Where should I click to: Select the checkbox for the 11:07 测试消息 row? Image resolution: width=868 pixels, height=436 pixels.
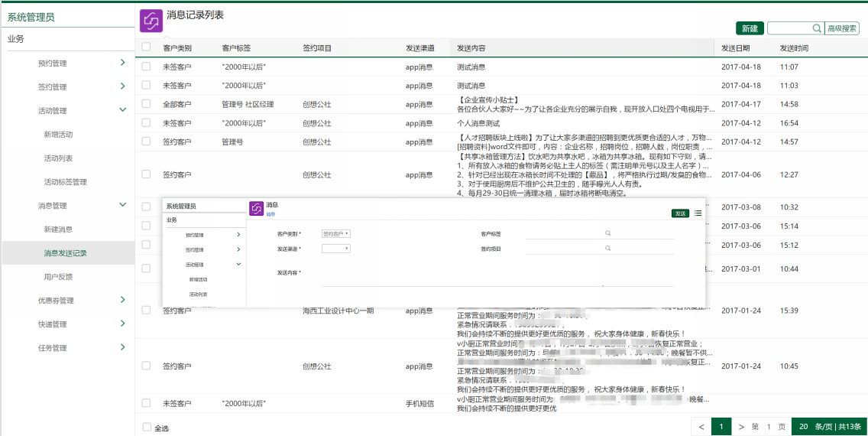pos(146,67)
